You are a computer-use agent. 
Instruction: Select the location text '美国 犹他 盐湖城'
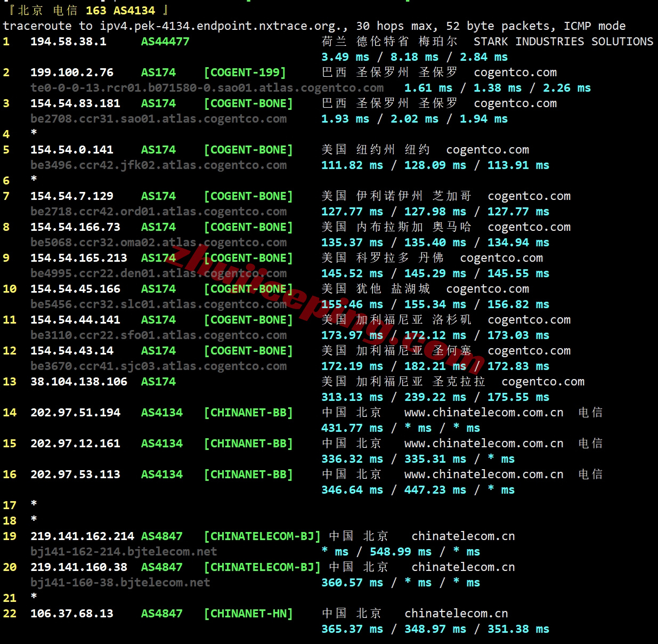pyautogui.click(x=376, y=288)
